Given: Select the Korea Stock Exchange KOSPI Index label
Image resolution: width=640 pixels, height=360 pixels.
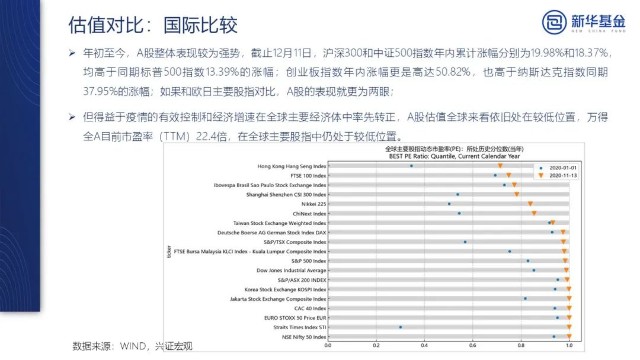Looking at the screenshot, I should [x=285, y=289].
